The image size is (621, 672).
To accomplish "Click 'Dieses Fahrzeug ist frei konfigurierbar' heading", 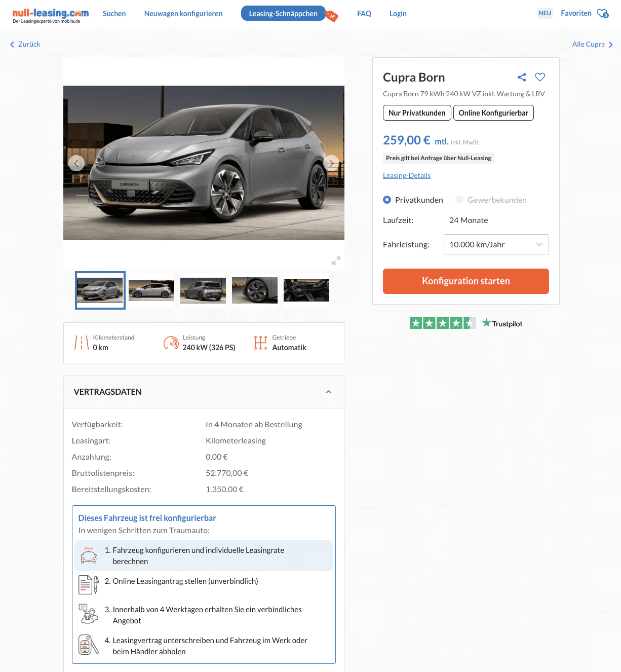I will [x=147, y=518].
